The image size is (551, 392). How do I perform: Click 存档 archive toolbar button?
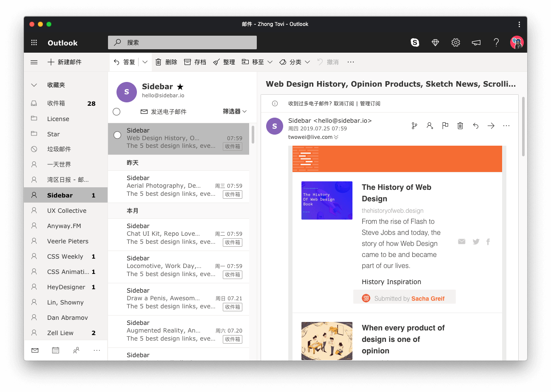pyautogui.click(x=195, y=62)
